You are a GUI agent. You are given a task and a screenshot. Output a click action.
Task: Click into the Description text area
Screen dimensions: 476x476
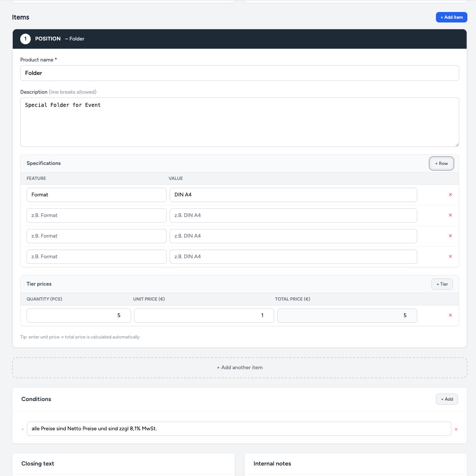[240, 122]
